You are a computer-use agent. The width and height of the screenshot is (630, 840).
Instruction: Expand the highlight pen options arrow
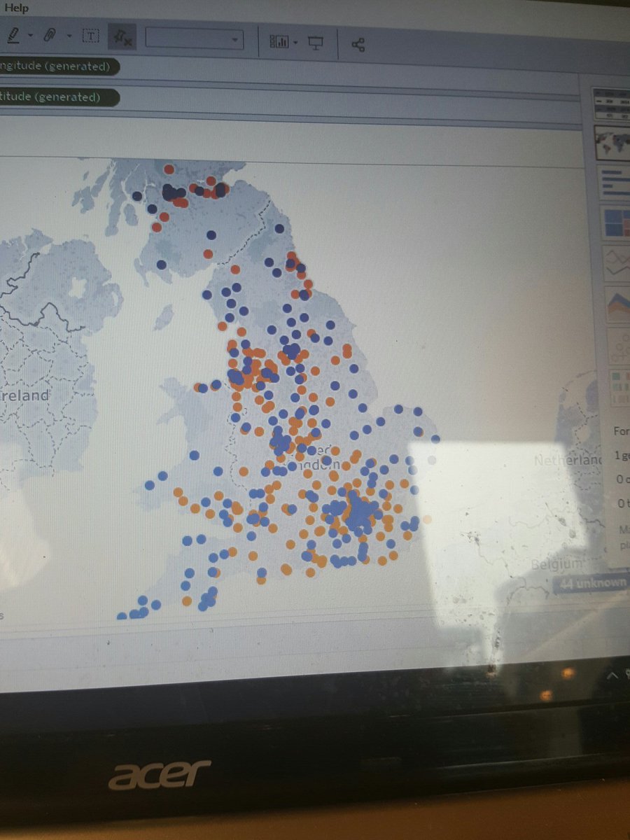click(30, 36)
